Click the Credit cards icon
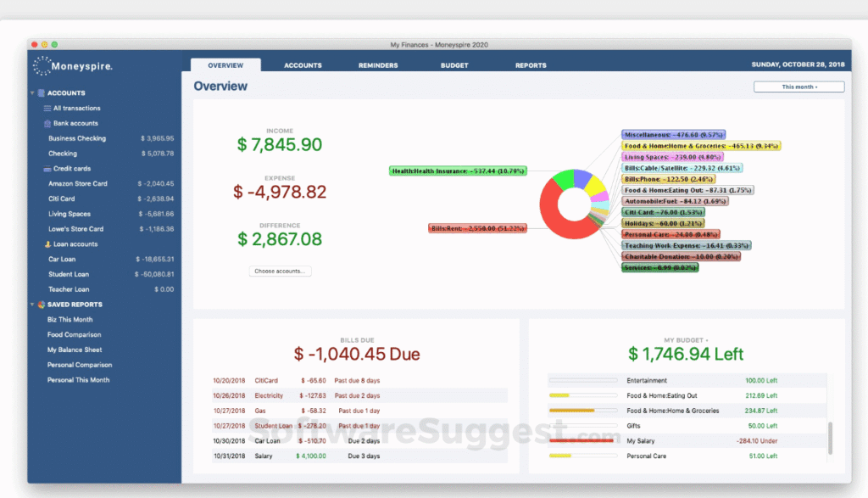 click(x=47, y=168)
